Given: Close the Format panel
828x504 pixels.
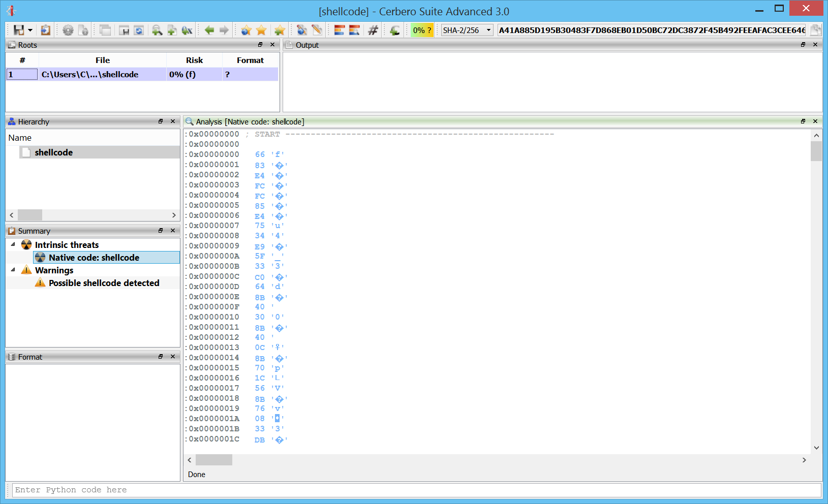Looking at the screenshot, I should [x=173, y=357].
